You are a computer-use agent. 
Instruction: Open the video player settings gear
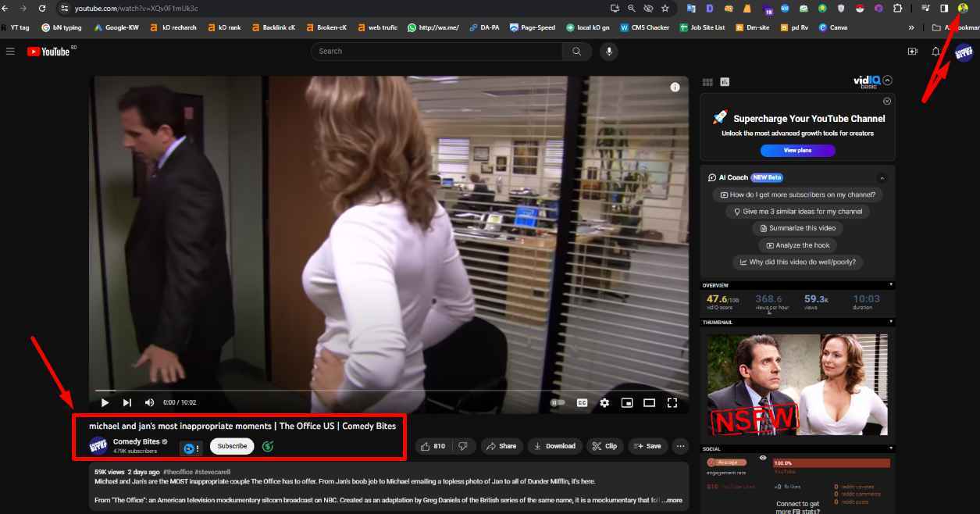(604, 403)
